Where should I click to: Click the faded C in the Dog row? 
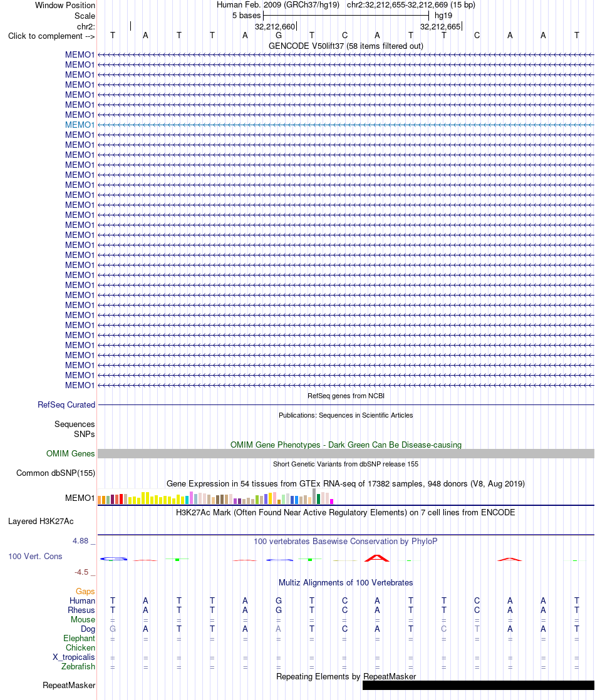tap(443, 629)
